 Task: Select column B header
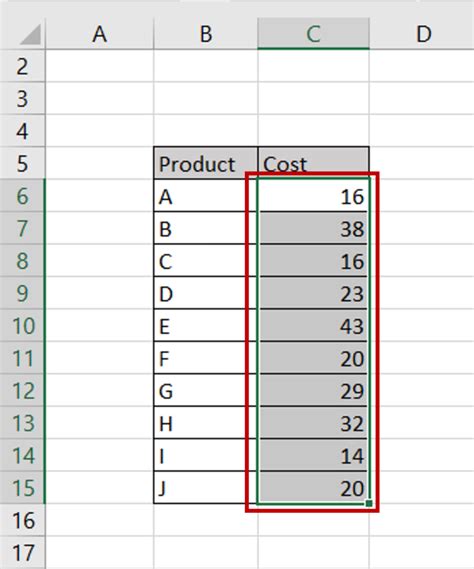coord(206,34)
